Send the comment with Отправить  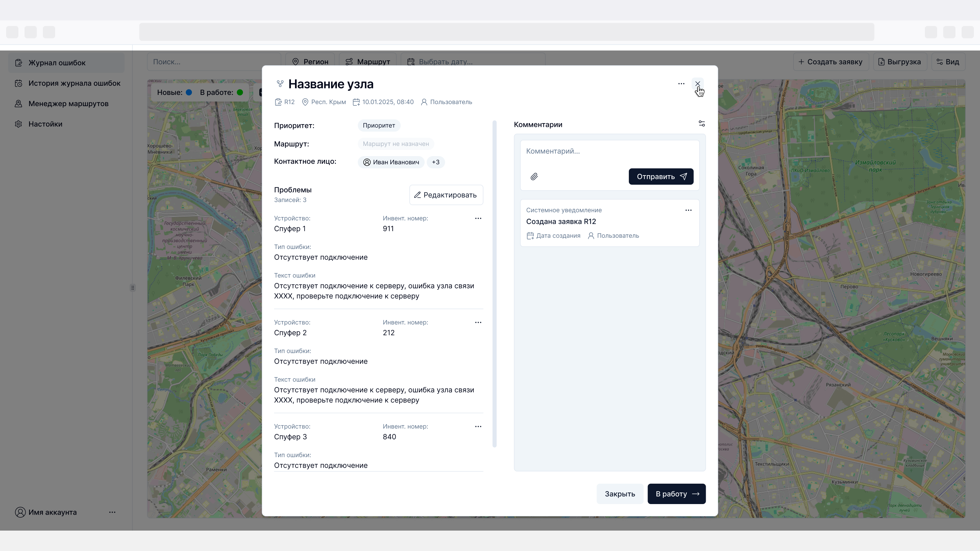pos(660,177)
